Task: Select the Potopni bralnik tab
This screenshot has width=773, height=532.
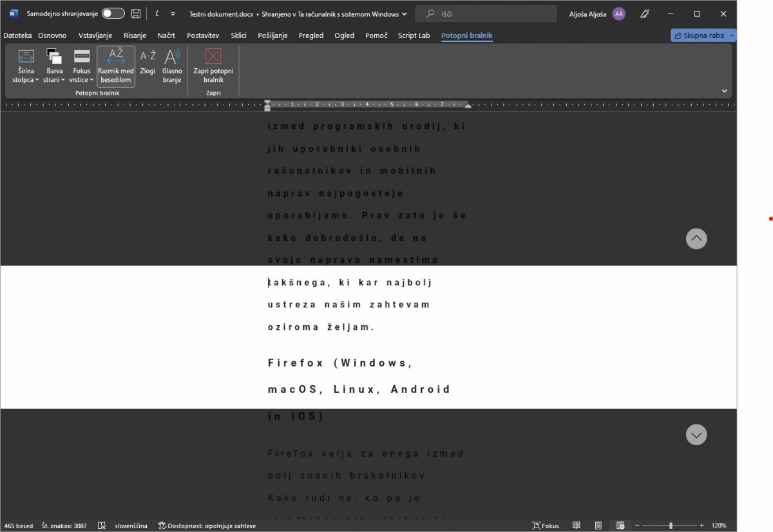Action: pyautogui.click(x=467, y=35)
